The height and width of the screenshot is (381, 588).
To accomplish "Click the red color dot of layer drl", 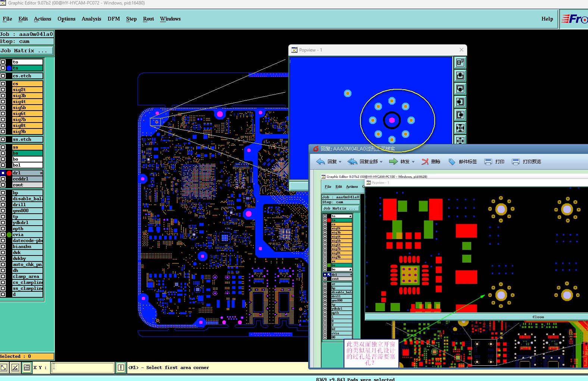I will (x=9, y=173).
